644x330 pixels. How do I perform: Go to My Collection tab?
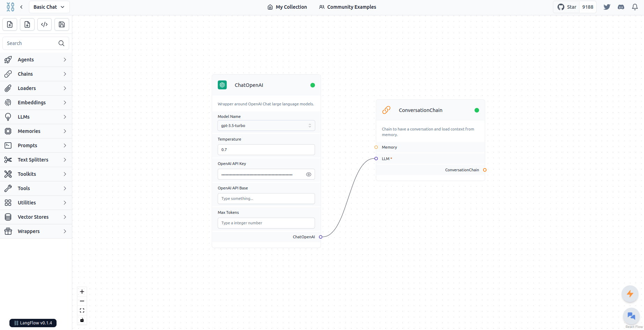(287, 7)
